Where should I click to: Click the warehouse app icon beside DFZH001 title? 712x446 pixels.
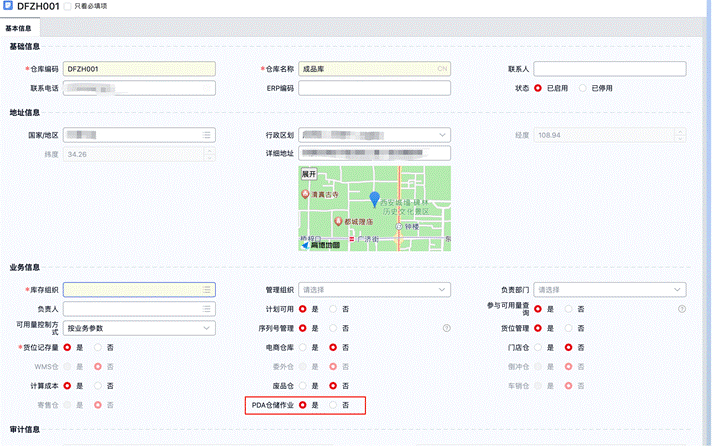[9, 7]
